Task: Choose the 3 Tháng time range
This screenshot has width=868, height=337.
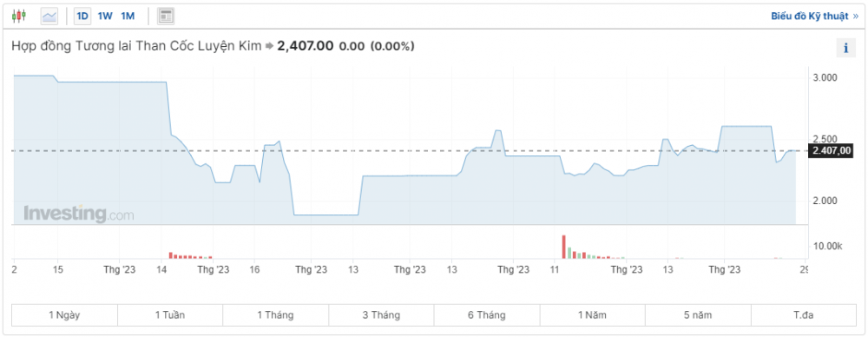Action: (x=381, y=314)
